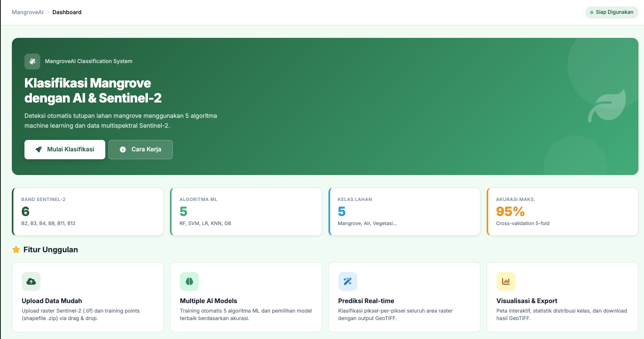Select the Multiple AI Models feature title

point(209,301)
